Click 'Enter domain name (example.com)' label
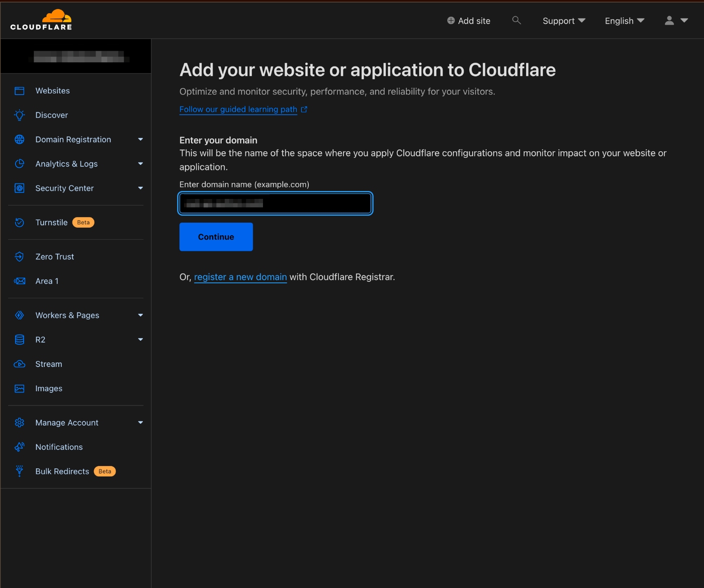 coord(244,184)
